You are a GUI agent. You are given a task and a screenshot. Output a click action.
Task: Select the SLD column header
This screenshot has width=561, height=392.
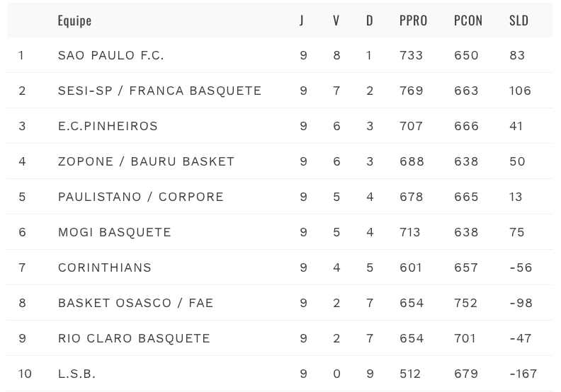518,21
